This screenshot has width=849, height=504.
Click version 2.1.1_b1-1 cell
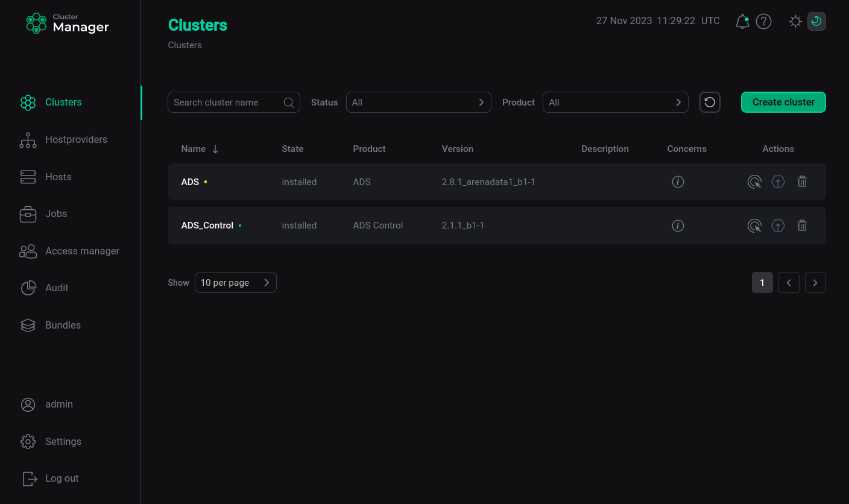(463, 225)
